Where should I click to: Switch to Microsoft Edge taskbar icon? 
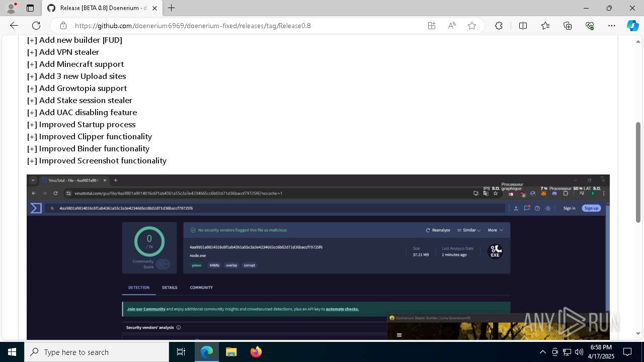(x=207, y=352)
